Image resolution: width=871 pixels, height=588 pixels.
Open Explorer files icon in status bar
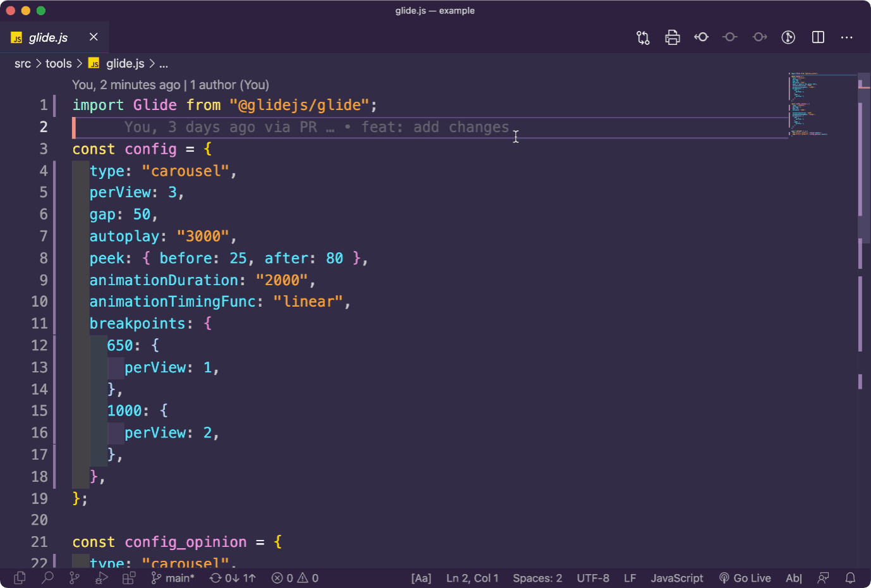(x=20, y=578)
